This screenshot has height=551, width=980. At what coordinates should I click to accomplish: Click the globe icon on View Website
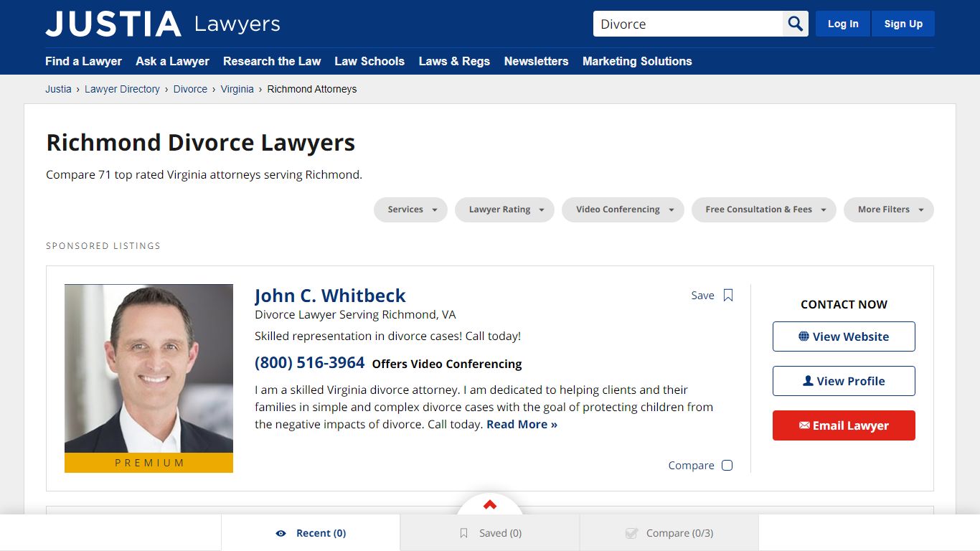[x=804, y=336]
